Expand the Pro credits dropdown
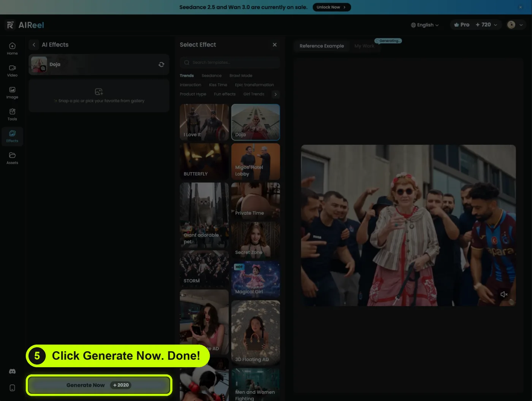 (x=475, y=25)
